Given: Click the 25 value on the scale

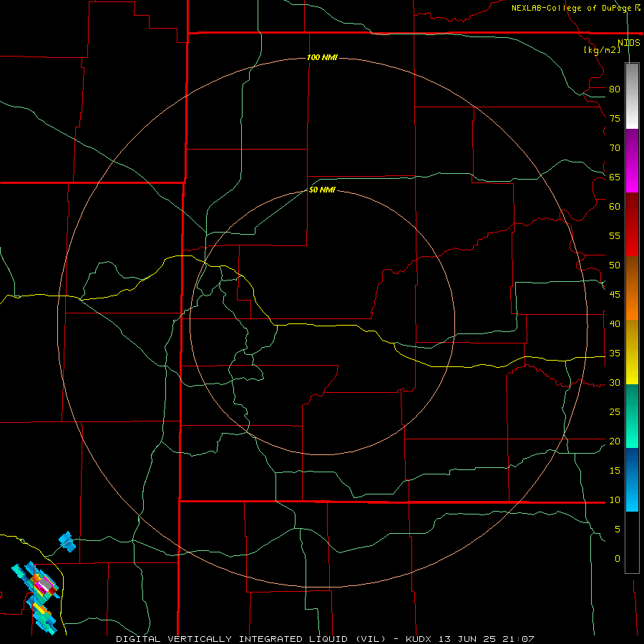Looking at the screenshot, I should (615, 412).
